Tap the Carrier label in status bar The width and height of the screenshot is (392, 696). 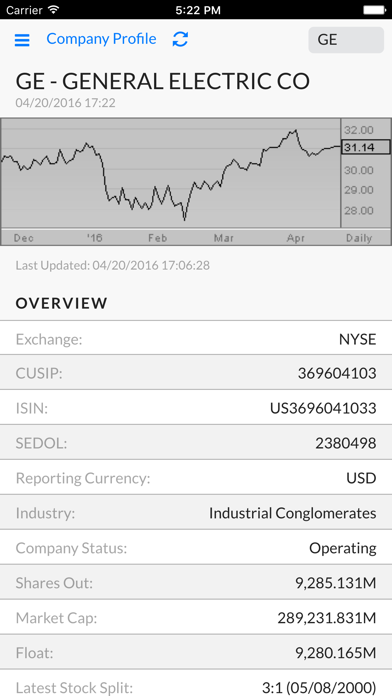point(24,10)
